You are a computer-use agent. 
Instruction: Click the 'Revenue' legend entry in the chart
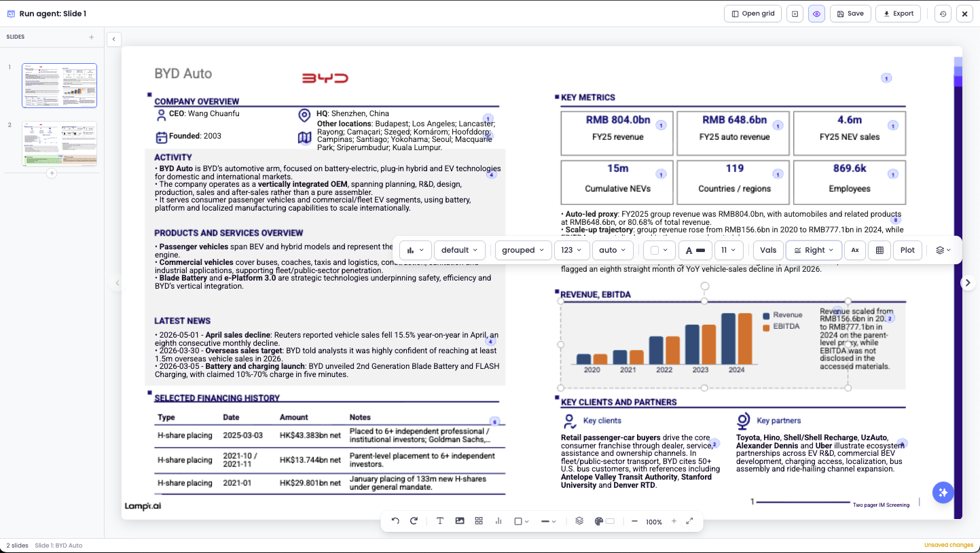(782, 315)
